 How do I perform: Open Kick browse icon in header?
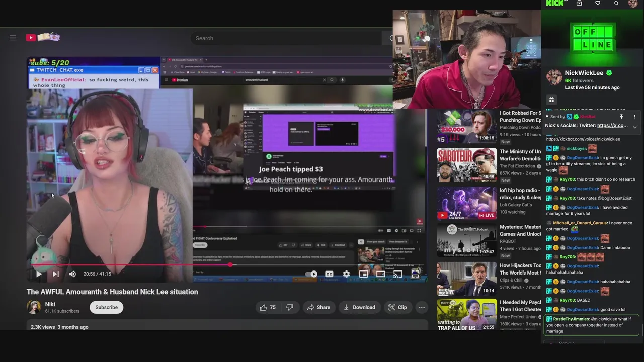pyautogui.click(x=579, y=3)
